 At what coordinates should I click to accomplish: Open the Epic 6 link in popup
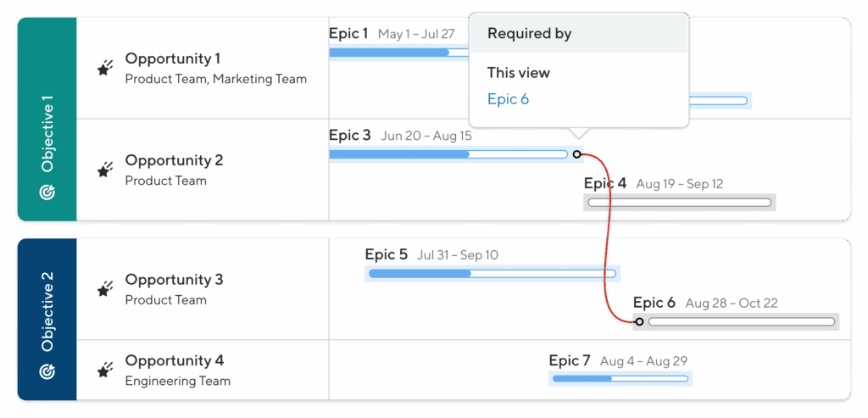click(x=508, y=99)
